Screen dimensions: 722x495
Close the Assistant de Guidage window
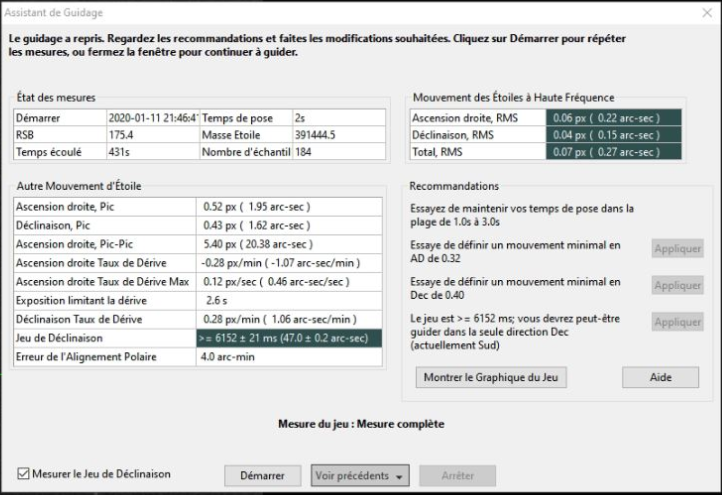click(x=707, y=12)
